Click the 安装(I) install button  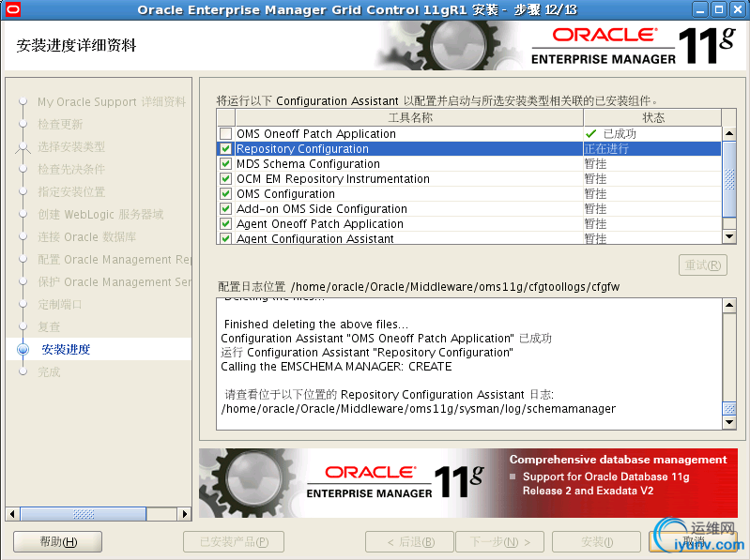596,542
